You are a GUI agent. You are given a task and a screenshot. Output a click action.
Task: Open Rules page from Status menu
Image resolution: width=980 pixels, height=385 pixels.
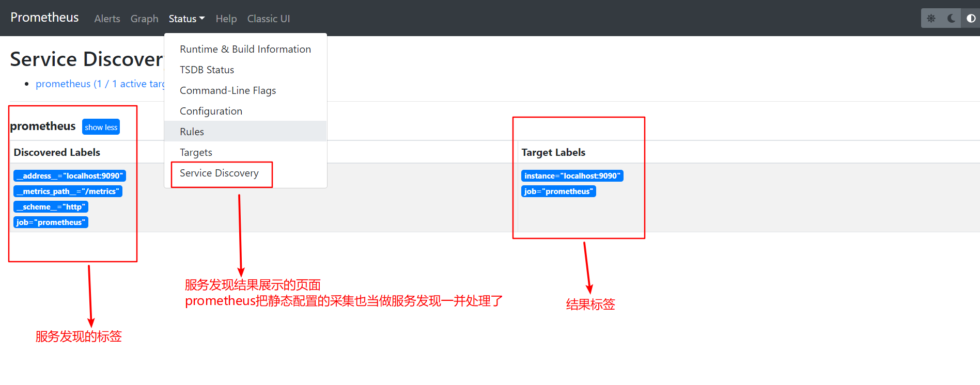tap(245, 132)
